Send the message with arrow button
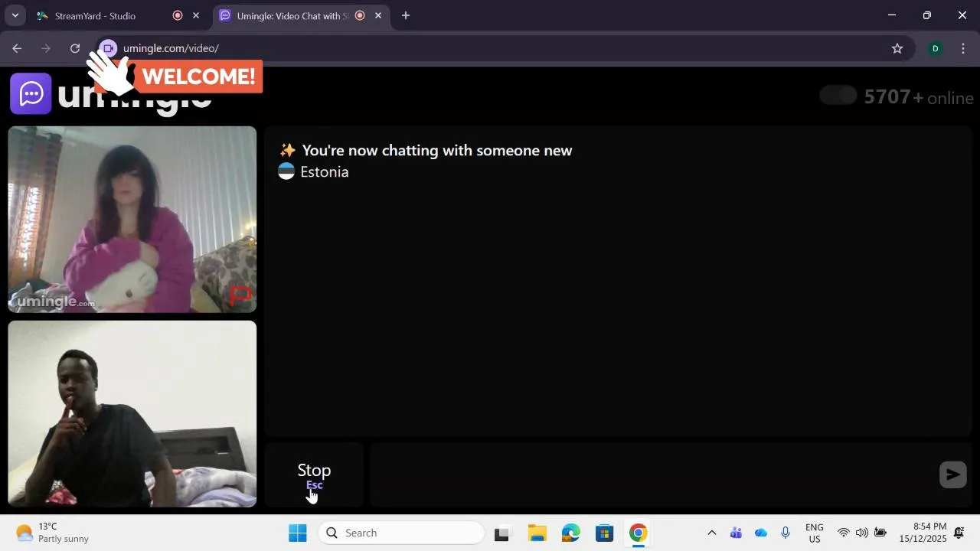 pyautogui.click(x=952, y=474)
